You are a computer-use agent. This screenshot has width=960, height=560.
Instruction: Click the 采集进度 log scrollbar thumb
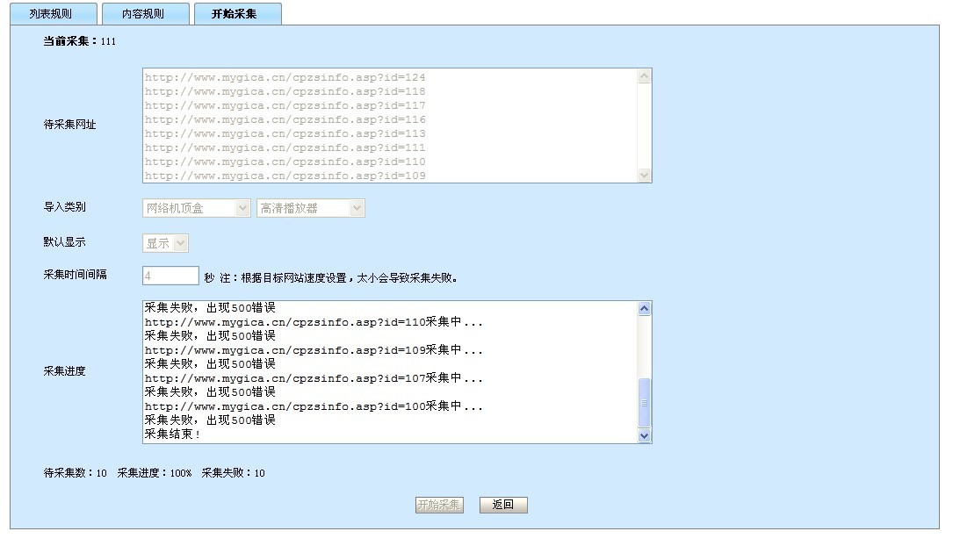644,402
